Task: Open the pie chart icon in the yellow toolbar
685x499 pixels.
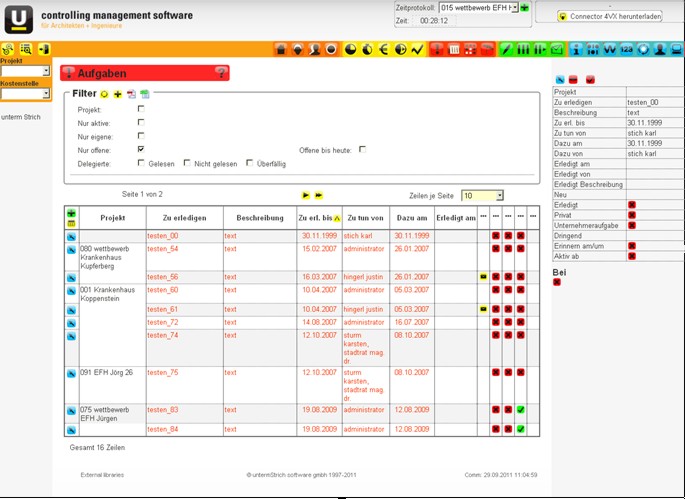Action: pos(350,49)
